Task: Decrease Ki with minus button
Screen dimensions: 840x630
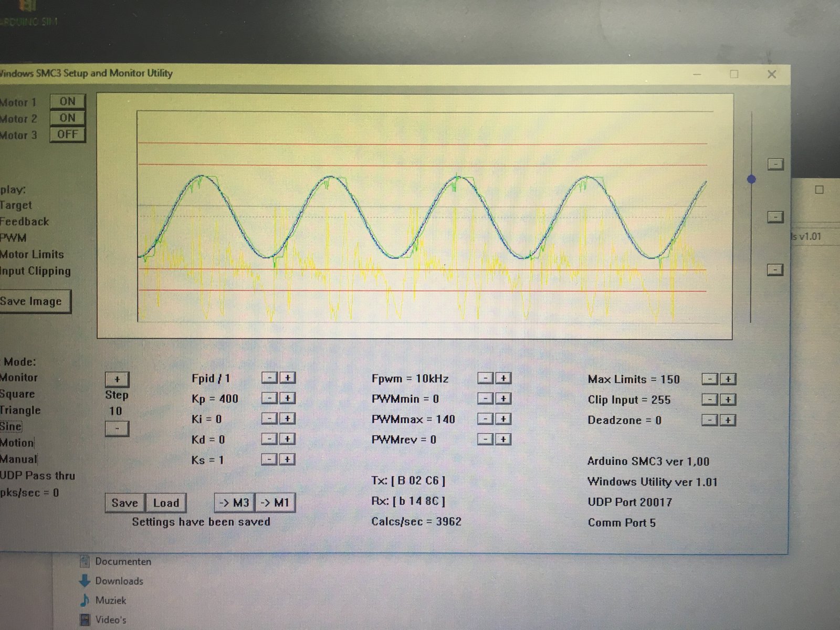Action: (x=269, y=418)
